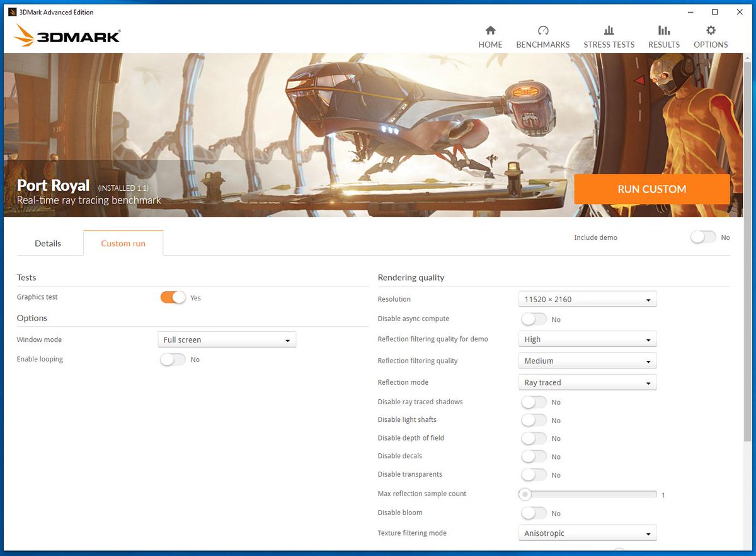Go to the HOME section
Image resolution: width=756 pixels, height=556 pixels.
(x=490, y=37)
